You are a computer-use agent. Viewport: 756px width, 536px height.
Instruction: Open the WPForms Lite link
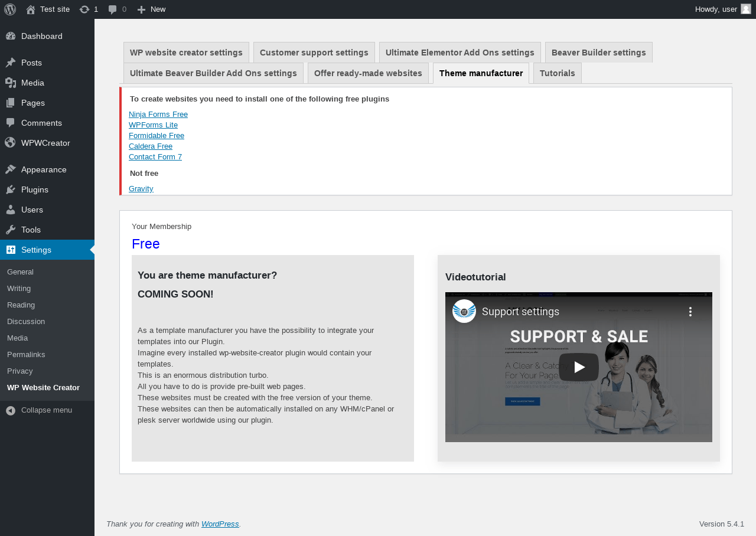[153, 125]
